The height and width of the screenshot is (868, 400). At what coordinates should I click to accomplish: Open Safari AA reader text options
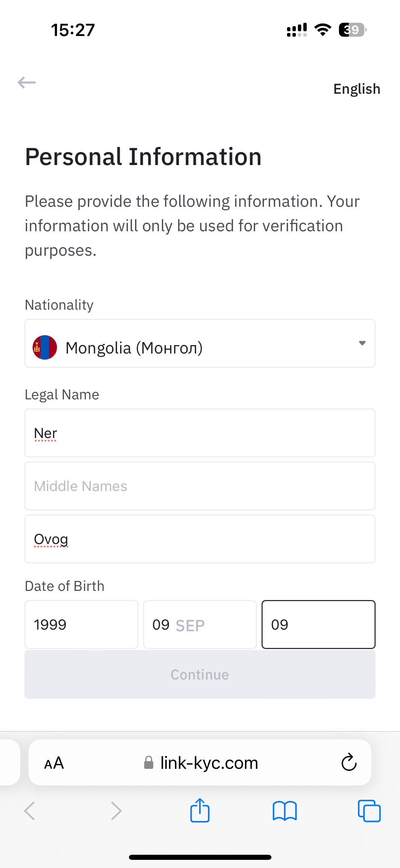54,763
